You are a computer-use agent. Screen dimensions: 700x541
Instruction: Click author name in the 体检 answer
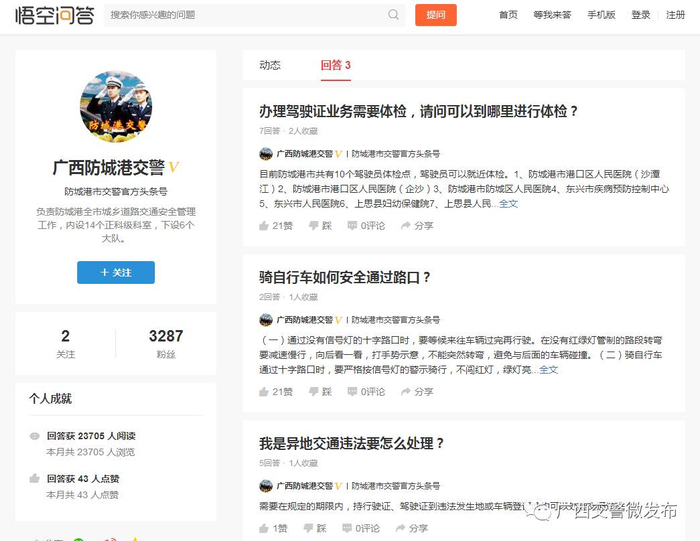pyautogui.click(x=304, y=154)
